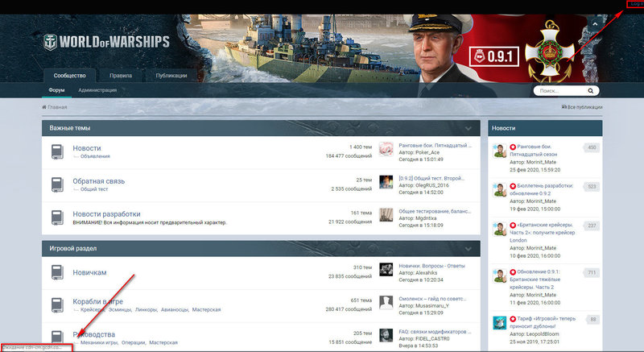
Task: Open the Новости forum link
Action: [87, 148]
